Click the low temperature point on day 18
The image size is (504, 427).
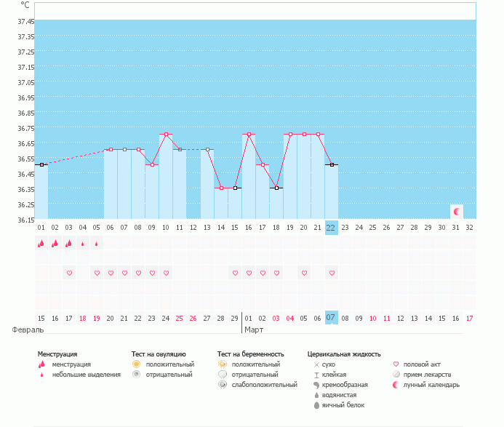276,188
